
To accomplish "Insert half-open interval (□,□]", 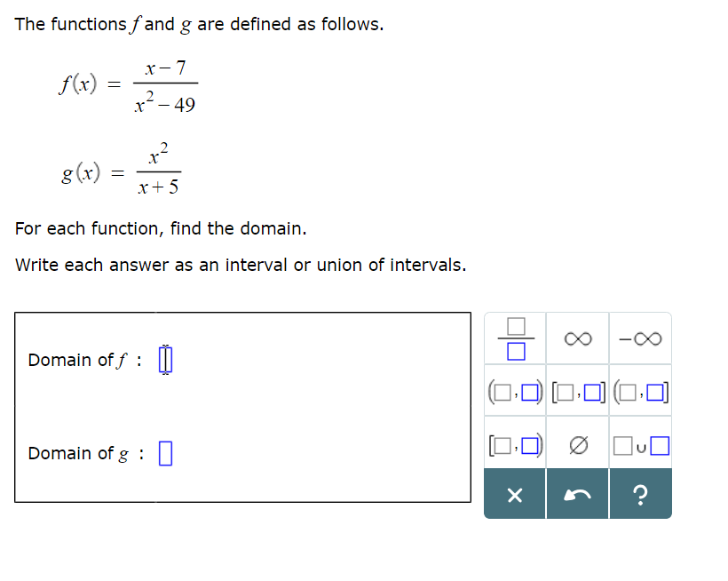I will tap(641, 391).
